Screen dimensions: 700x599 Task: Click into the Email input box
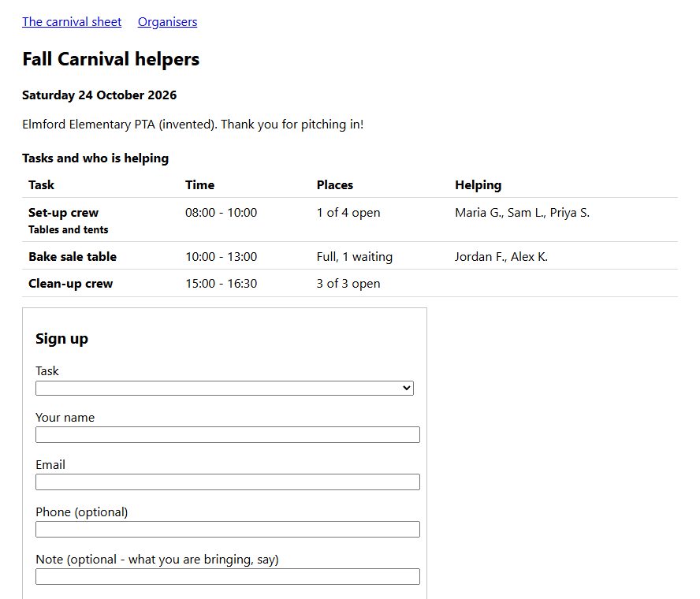coord(228,482)
